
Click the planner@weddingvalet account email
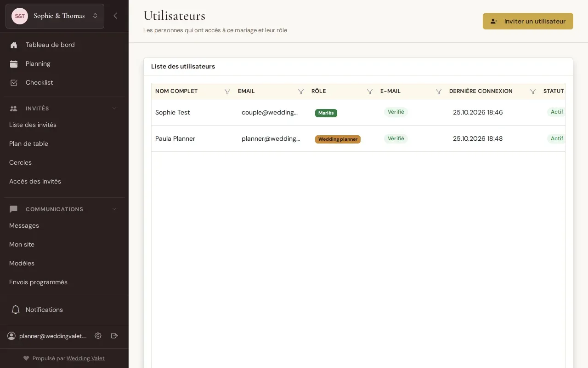pos(53,336)
